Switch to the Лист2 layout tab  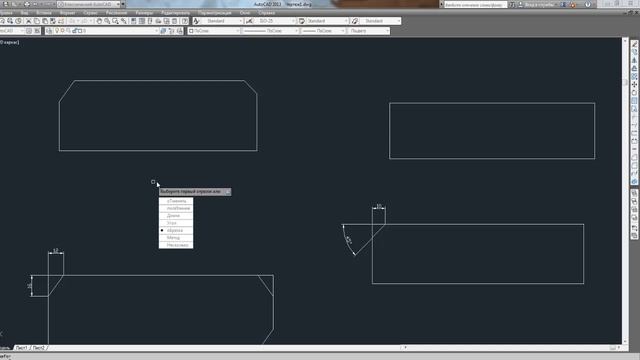(x=39, y=348)
